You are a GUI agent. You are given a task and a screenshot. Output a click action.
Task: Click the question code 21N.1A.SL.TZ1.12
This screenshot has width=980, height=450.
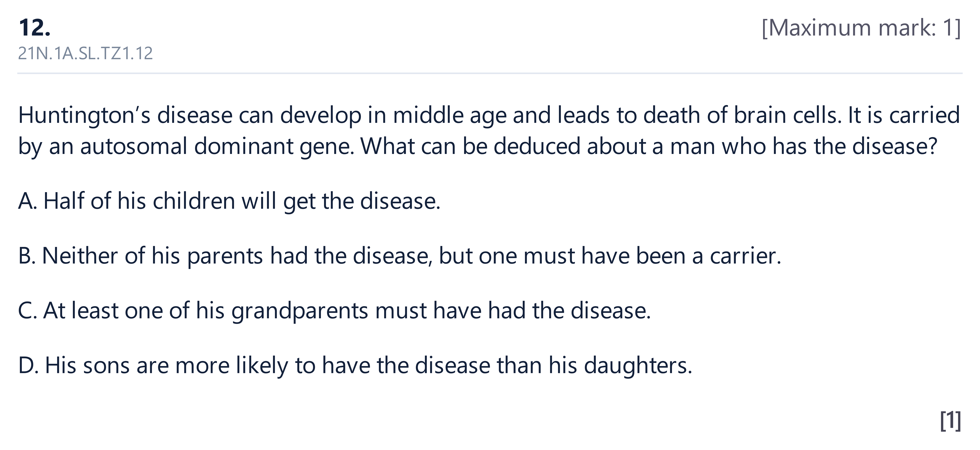tap(85, 54)
